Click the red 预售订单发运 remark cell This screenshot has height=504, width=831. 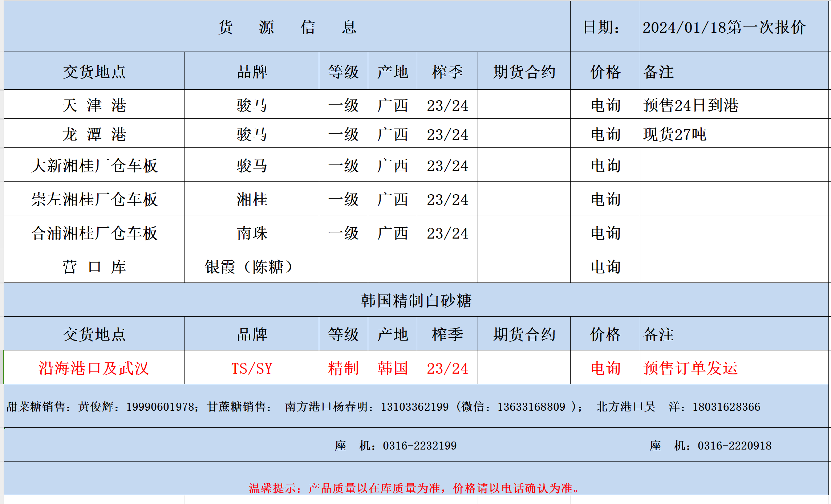(690, 368)
